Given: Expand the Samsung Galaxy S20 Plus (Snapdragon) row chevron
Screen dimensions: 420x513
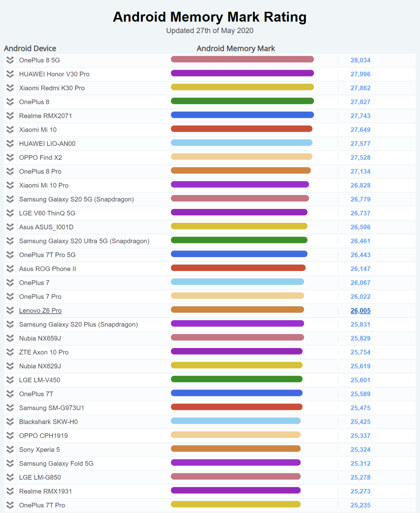Looking at the screenshot, I should click(x=10, y=324).
